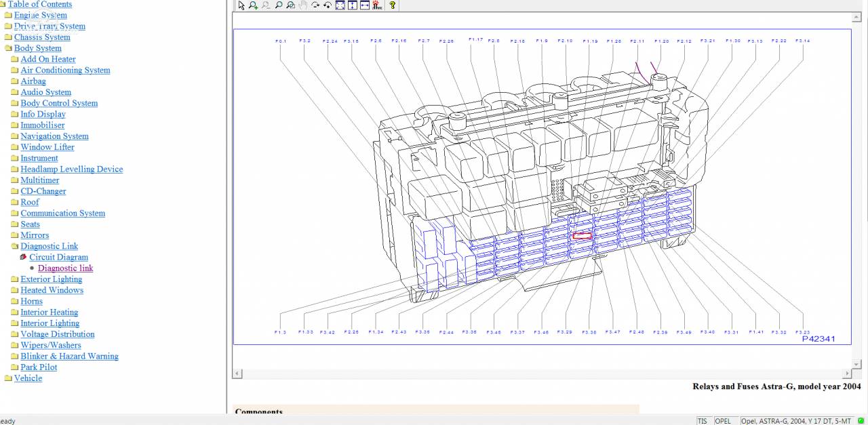Open the Navigation System topic
This screenshot has height=425, width=868.
click(54, 136)
